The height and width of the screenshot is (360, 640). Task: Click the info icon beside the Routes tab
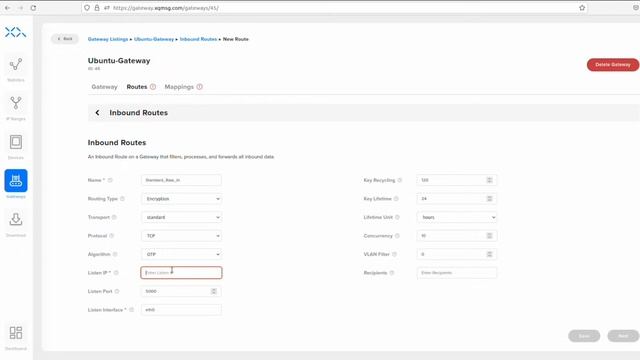[153, 87]
